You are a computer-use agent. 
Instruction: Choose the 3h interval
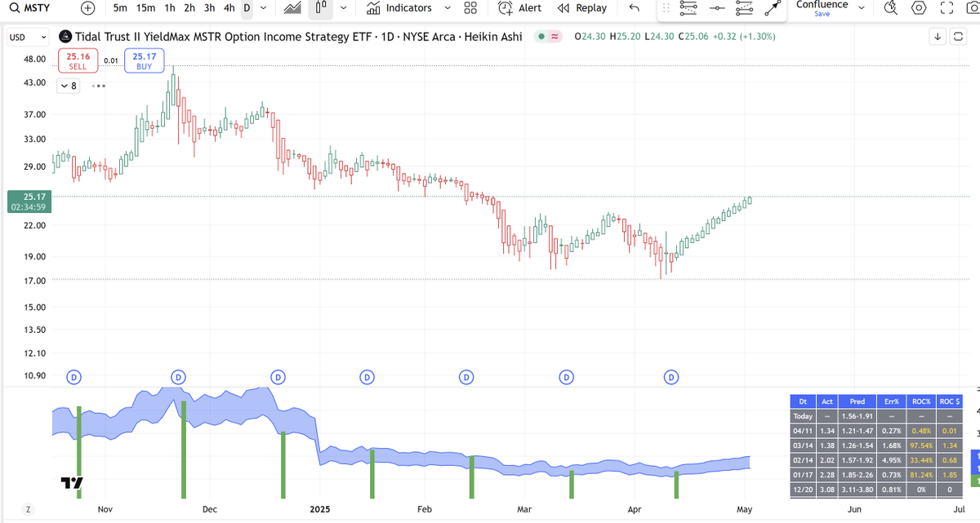click(x=209, y=8)
